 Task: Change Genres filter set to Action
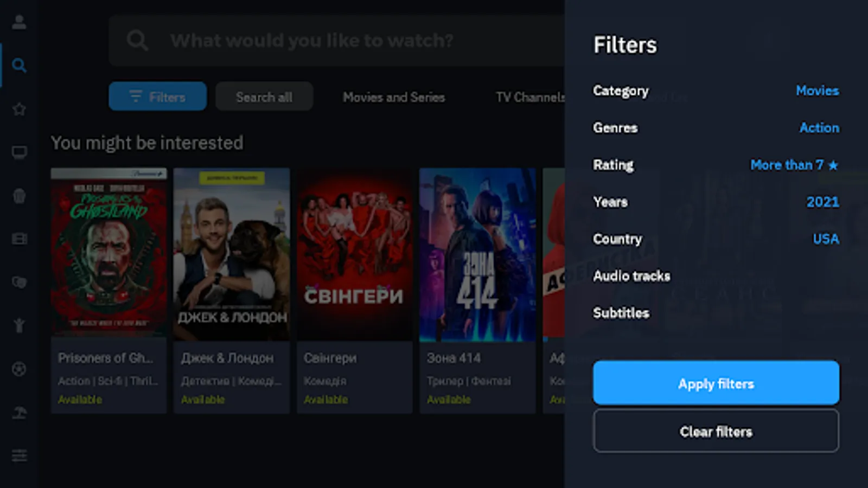[x=716, y=127]
